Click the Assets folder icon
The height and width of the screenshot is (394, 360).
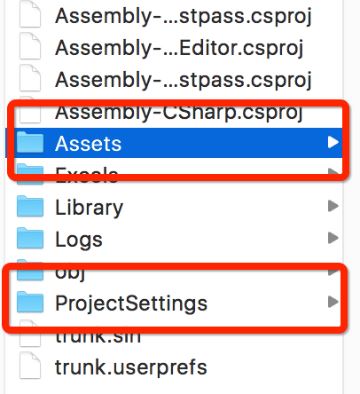(x=30, y=142)
